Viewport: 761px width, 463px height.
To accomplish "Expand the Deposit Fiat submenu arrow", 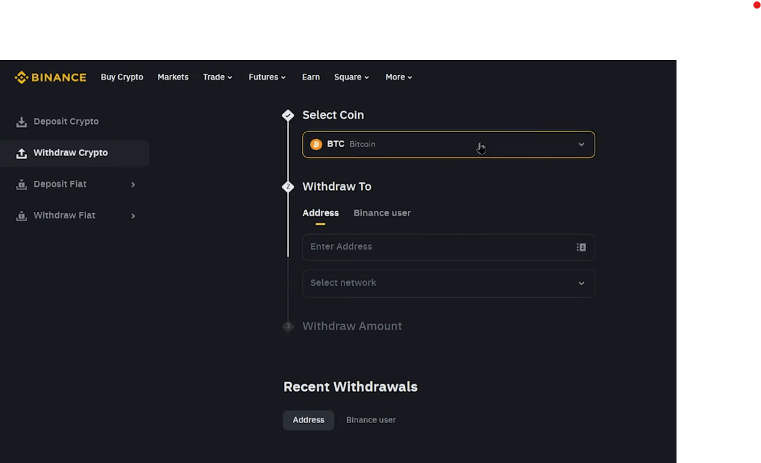I will click(133, 185).
